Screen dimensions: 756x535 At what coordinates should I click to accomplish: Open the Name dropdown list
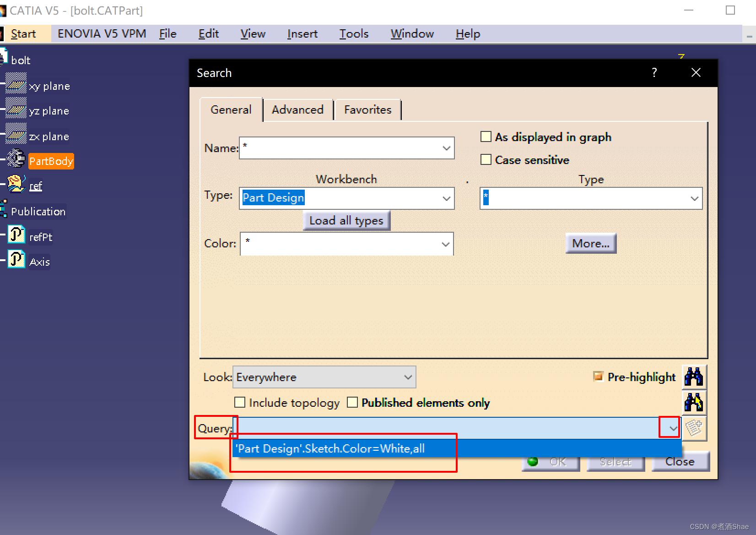pos(446,148)
